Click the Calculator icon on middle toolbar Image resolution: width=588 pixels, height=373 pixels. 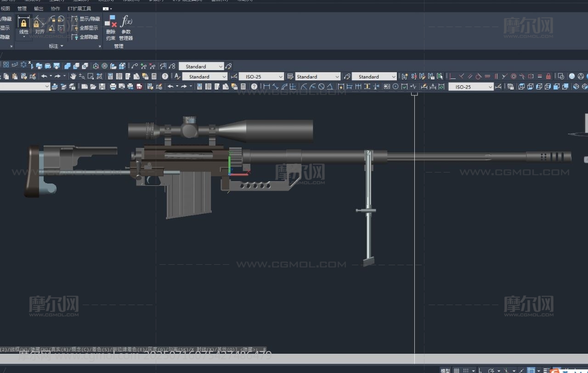pyautogui.click(x=154, y=76)
